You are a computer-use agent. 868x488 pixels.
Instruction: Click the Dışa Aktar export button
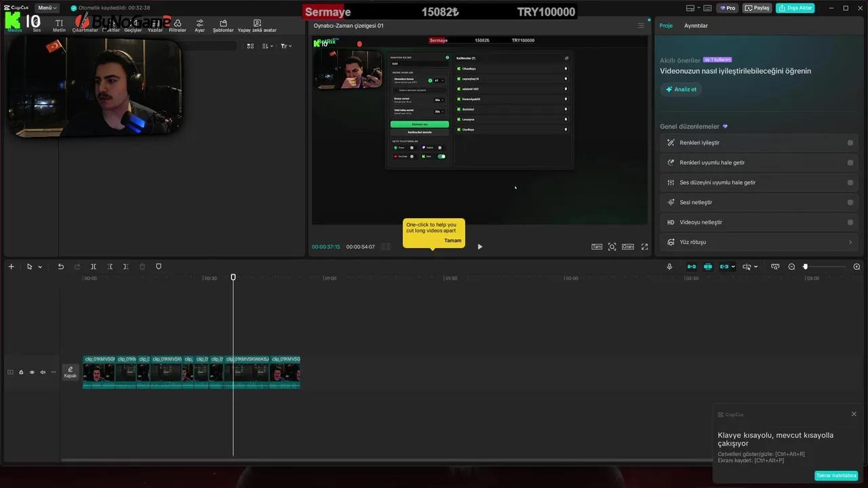(795, 8)
